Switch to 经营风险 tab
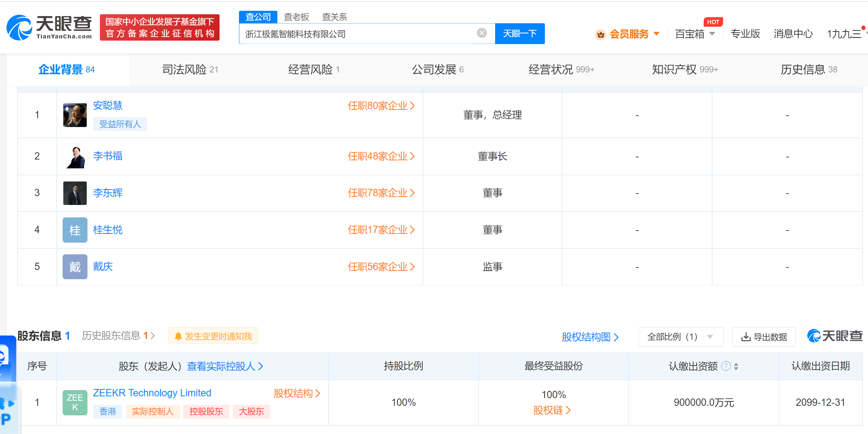Screen dimensions: 868x434 314,70
